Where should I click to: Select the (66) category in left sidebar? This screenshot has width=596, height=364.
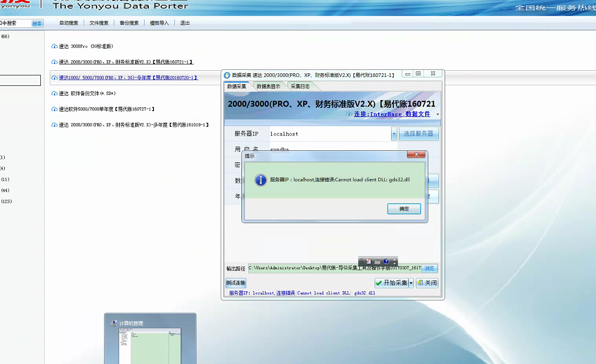click(x=5, y=37)
